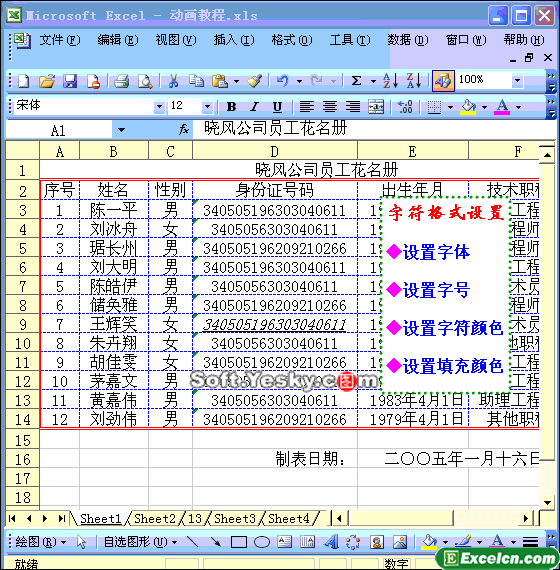Open the font name dropdown
This screenshot has width=560, height=570.
pos(159,107)
